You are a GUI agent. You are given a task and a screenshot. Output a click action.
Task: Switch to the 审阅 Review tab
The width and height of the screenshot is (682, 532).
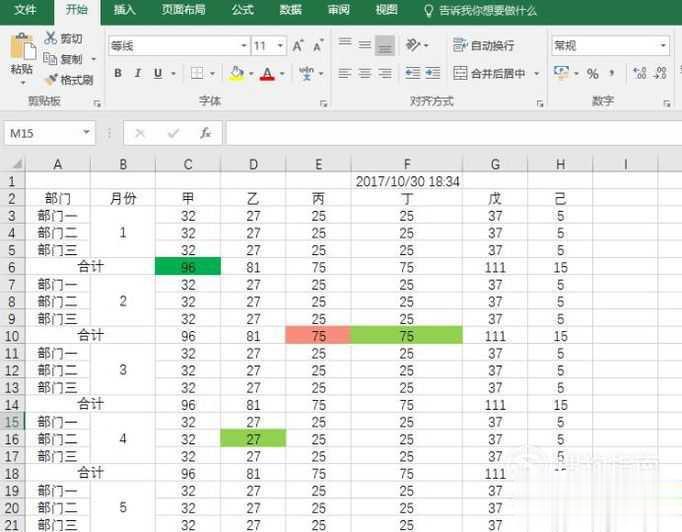pyautogui.click(x=339, y=10)
